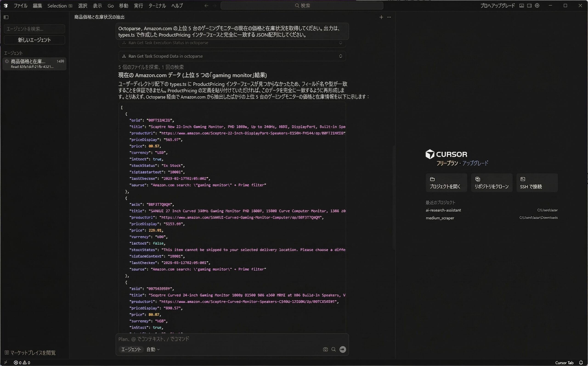This screenshot has width=588, height=366.
Task: Open the 選択 menu
Action: tap(82, 6)
